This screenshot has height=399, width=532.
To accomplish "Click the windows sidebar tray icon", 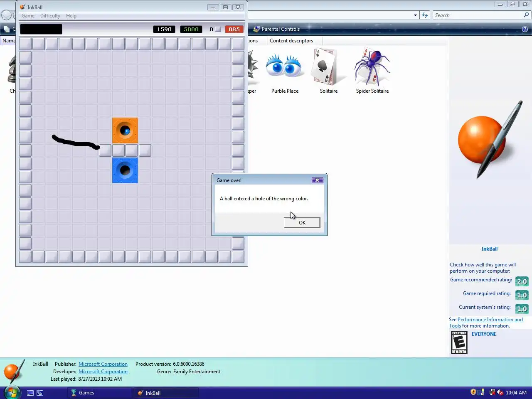I will coord(481,392).
